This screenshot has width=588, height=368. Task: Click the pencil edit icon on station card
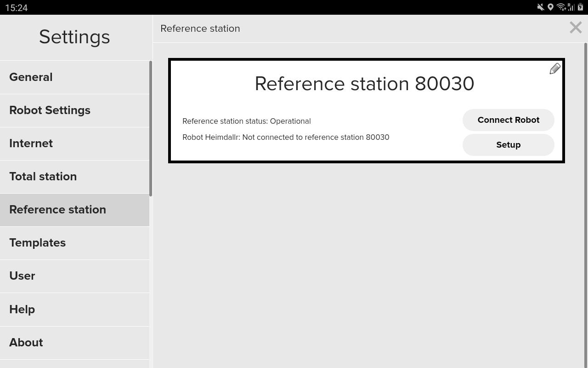pyautogui.click(x=554, y=69)
